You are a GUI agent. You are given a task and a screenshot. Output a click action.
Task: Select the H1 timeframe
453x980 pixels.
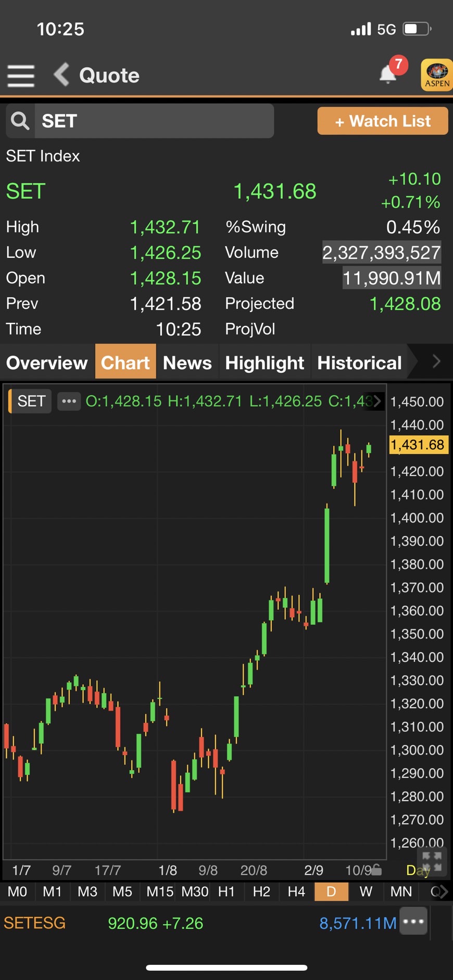[x=227, y=891]
